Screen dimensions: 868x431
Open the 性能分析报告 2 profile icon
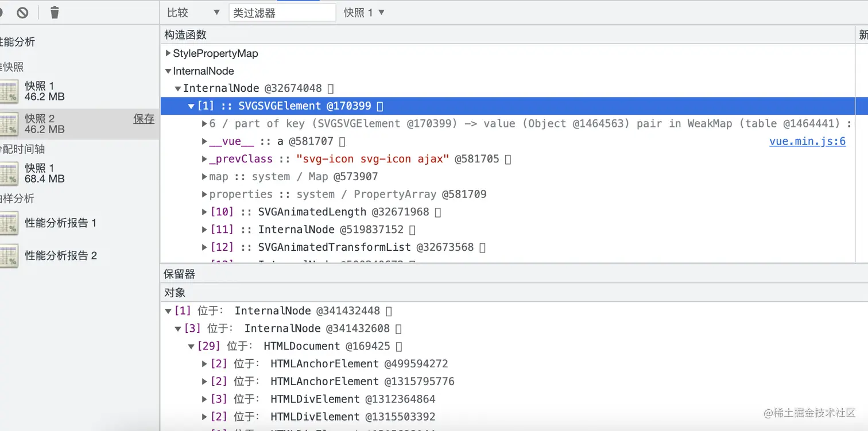(9, 255)
